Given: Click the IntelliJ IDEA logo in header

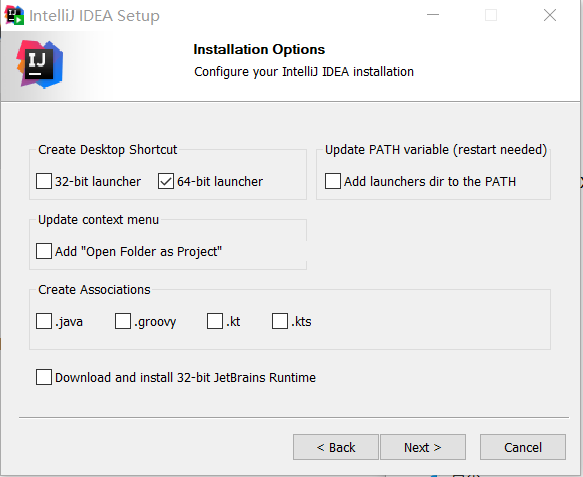Looking at the screenshot, I should (x=40, y=64).
